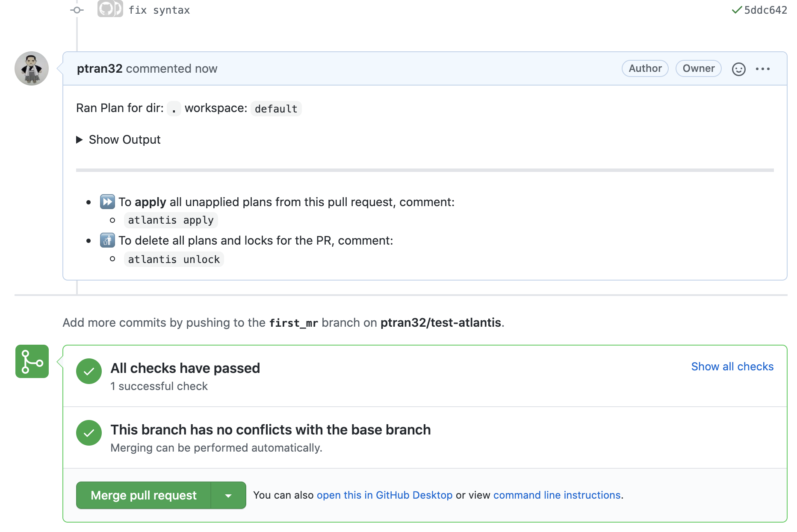
Task: Click the no-conflicts green checkmark icon
Action: 89,433
